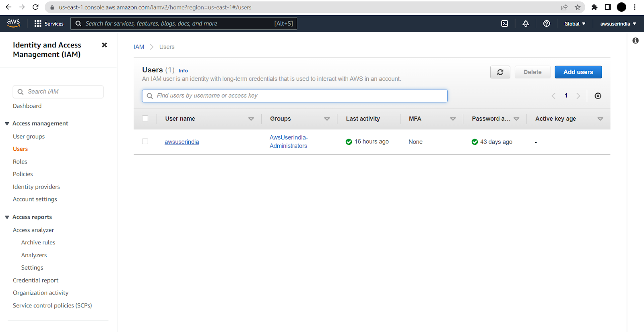Open Access analyzer Settings in sidebar
This screenshot has height=332, width=644.
(32, 268)
